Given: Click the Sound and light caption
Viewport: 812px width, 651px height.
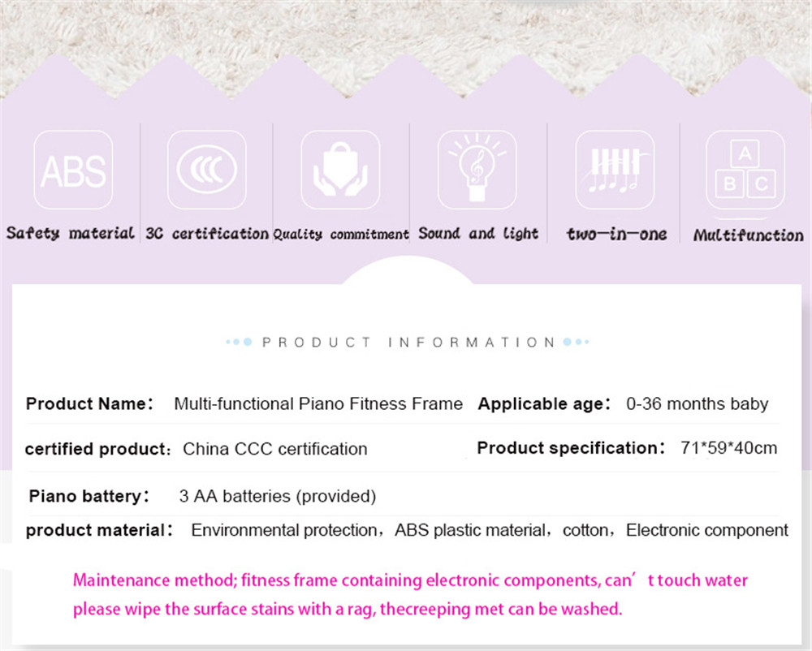Looking at the screenshot, I should (x=478, y=234).
